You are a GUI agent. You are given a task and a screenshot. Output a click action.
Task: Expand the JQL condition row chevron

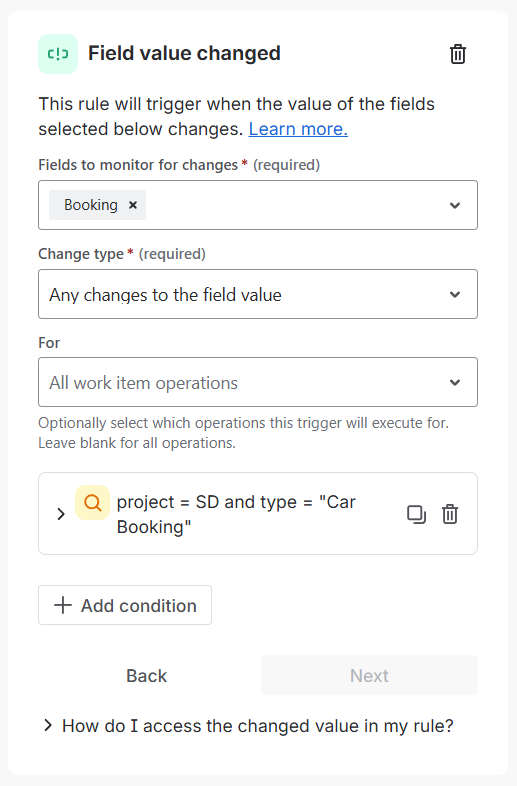click(61, 514)
